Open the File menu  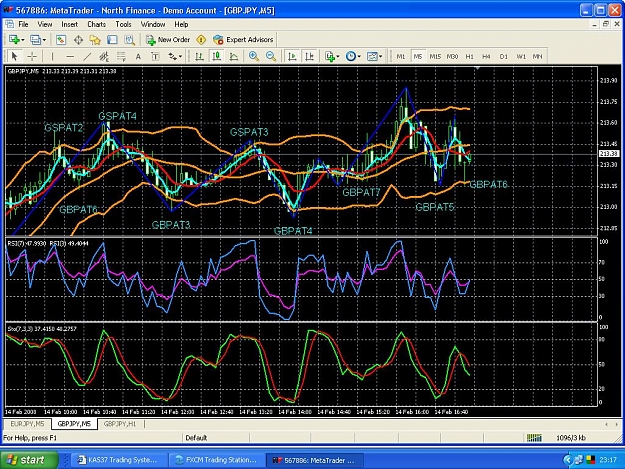[x=24, y=24]
